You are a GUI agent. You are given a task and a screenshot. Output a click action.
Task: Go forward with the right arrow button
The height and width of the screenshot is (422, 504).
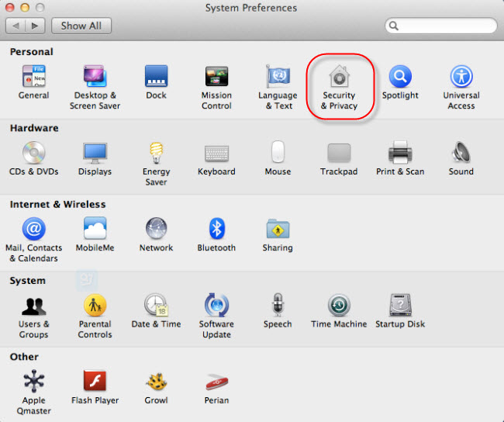(x=35, y=26)
